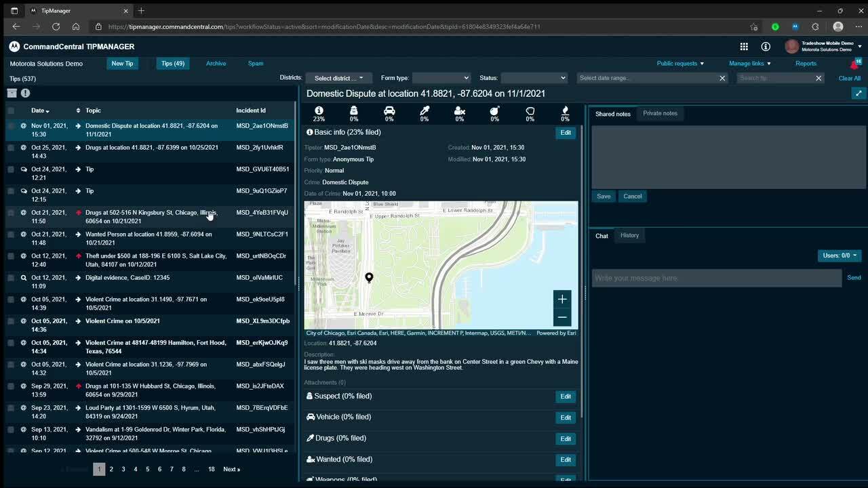Click Edit button for Suspect section
The width and height of the screenshot is (868, 488).
tap(565, 396)
